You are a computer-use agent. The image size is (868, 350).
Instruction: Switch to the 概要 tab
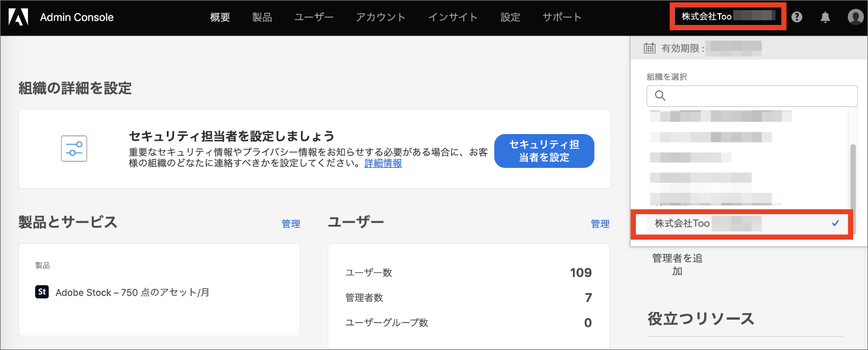220,17
